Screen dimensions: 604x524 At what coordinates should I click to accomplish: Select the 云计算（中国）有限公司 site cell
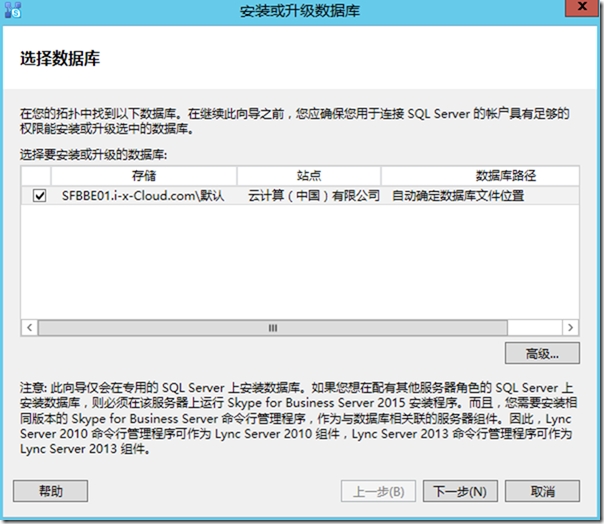pos(314,196)
